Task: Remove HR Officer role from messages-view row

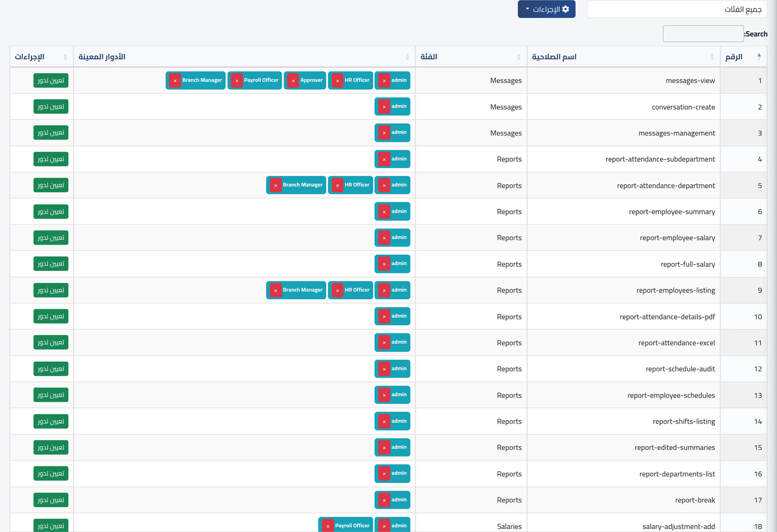Action: 338,81
